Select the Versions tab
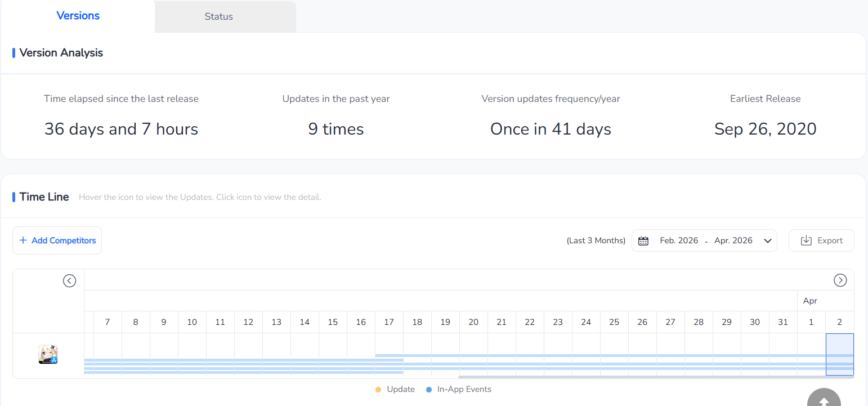This screenshot has width=868, height=406. [x=78, y=16]
